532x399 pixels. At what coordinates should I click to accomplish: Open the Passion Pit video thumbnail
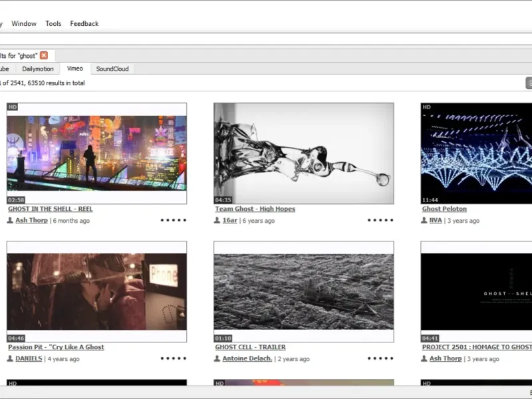tap(96, 291)
